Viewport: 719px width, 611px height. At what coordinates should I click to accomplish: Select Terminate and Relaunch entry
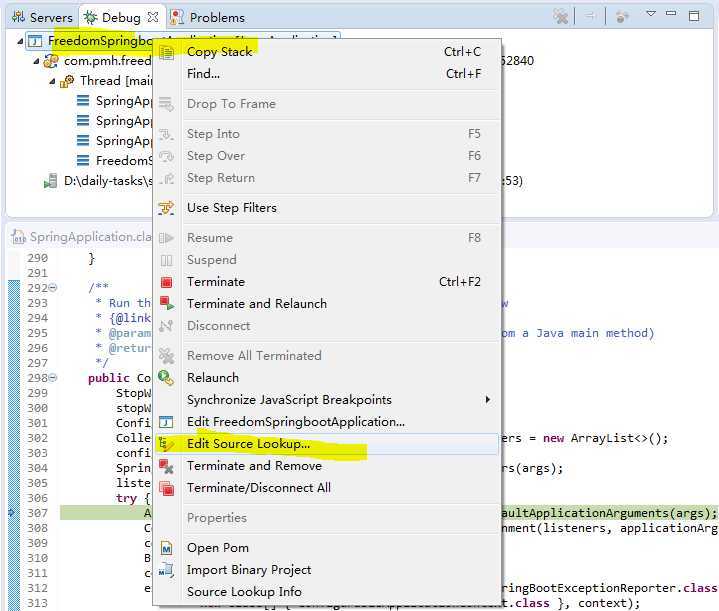pos(327,304)
